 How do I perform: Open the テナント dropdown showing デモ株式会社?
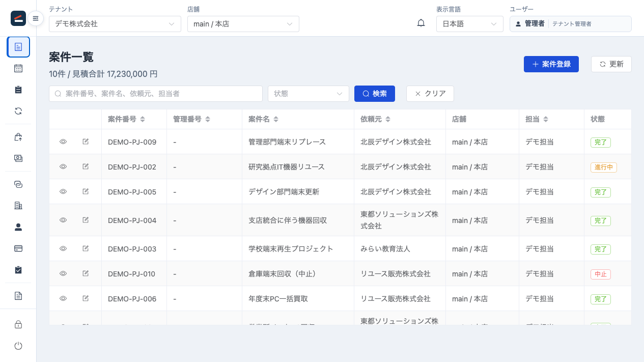[x=115, y=24]
